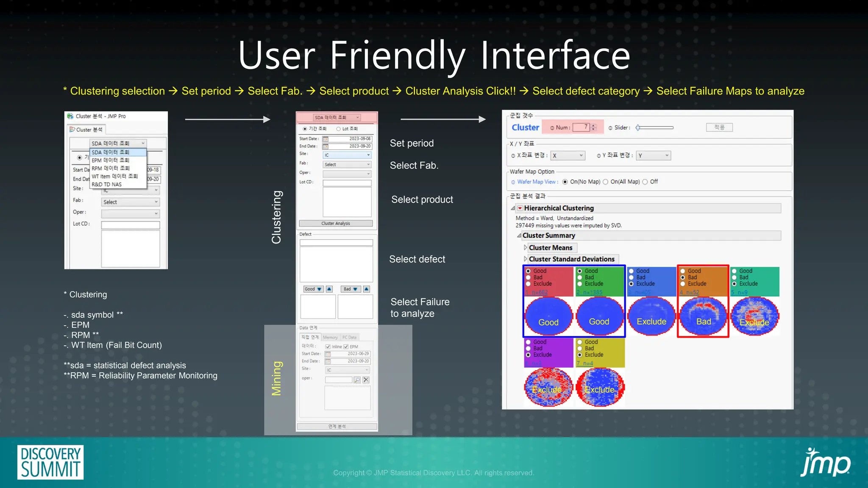Screen dimensions: 868x488
Task: Switch to the Memory tab
Action: click(330, 337)
